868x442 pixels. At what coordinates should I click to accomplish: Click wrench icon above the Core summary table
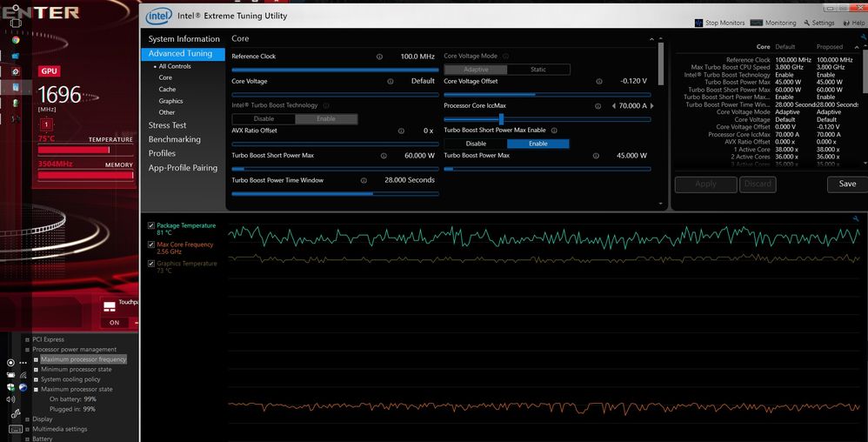point(863,37)
